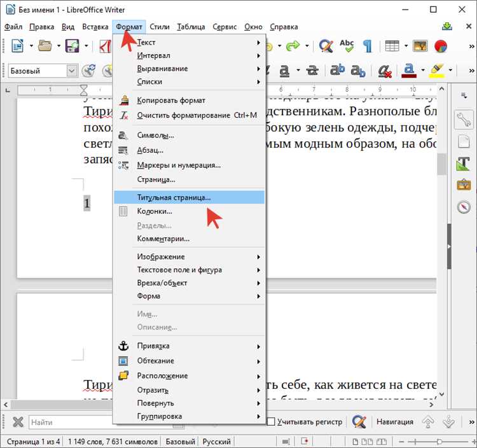
Task: Click the Insert table icon
Action: pos(392,46)
